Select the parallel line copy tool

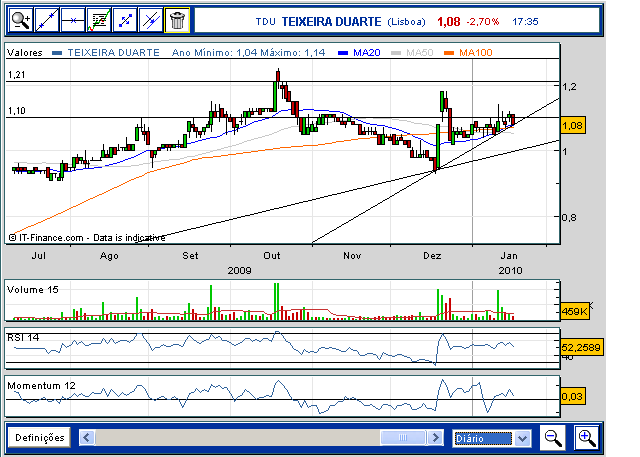click(x=151, y=20)
